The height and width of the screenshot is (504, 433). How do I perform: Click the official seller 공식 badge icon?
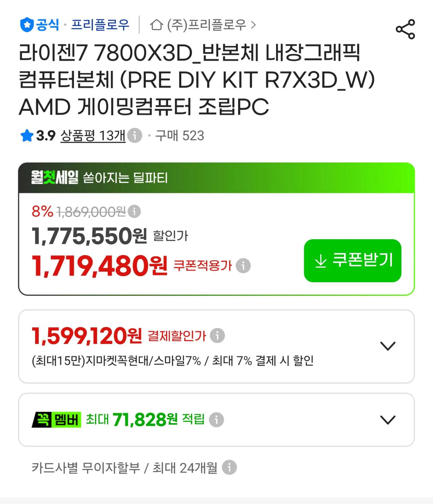point(27,25)
